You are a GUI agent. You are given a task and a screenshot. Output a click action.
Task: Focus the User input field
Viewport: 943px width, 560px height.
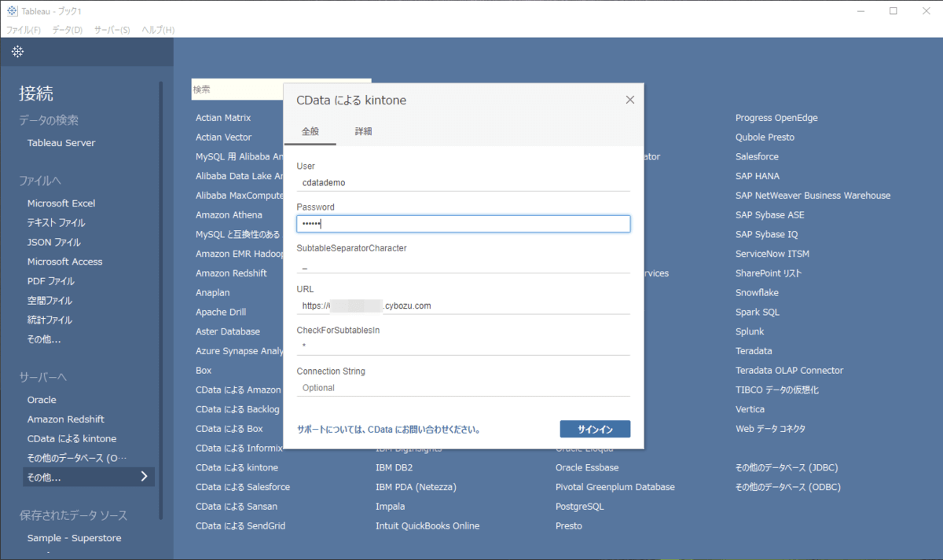pyautogui.click(x=464, y=182)
